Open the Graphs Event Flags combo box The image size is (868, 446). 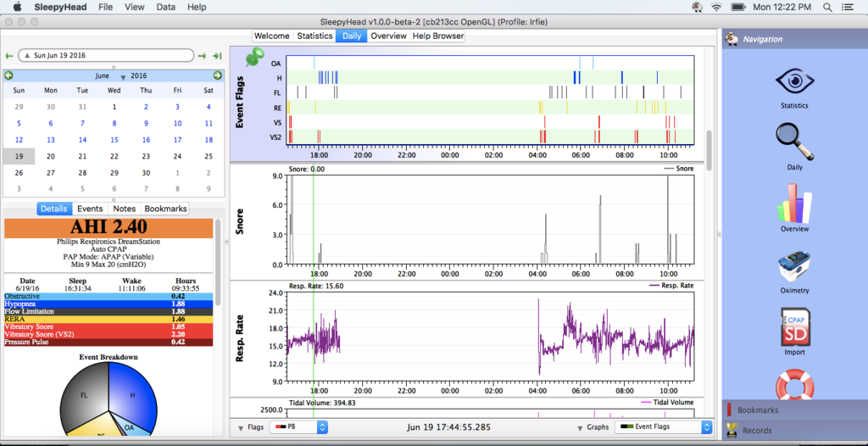click(664, 427)
